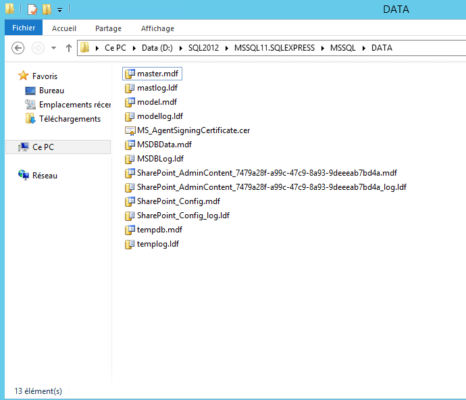
Task: Click the certificate icon of MS_AgentSigningCertificate.cer
Action: click(130, 131)
